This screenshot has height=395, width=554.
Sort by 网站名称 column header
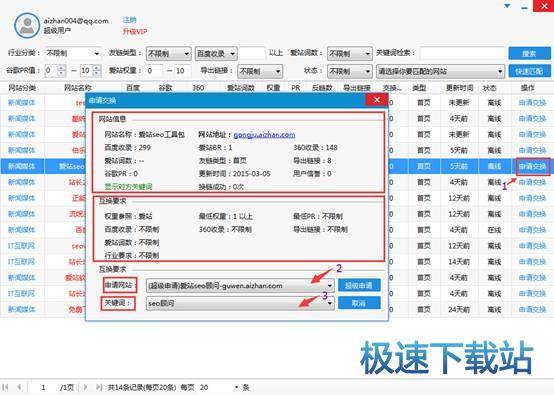(78, 88)
